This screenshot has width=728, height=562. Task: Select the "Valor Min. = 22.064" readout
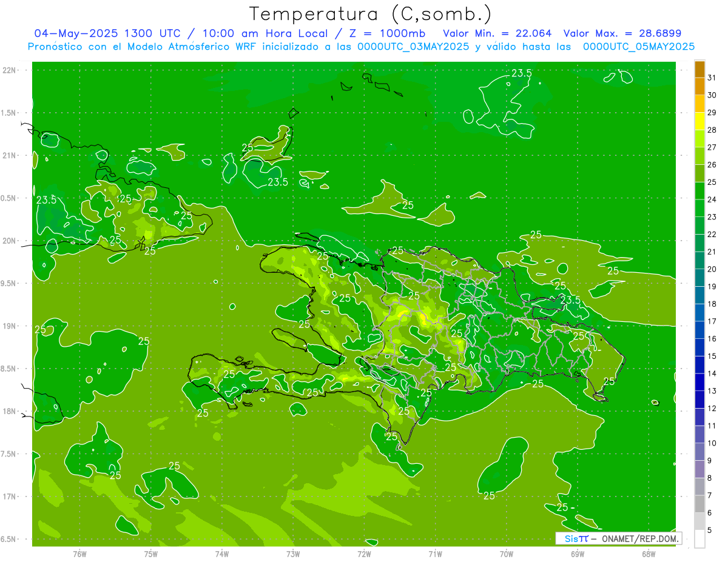(x=497, y=33)
